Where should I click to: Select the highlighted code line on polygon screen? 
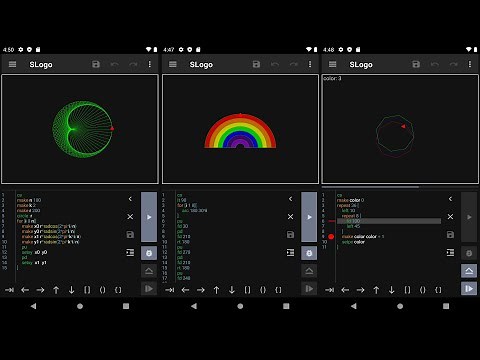coord(389,221)
